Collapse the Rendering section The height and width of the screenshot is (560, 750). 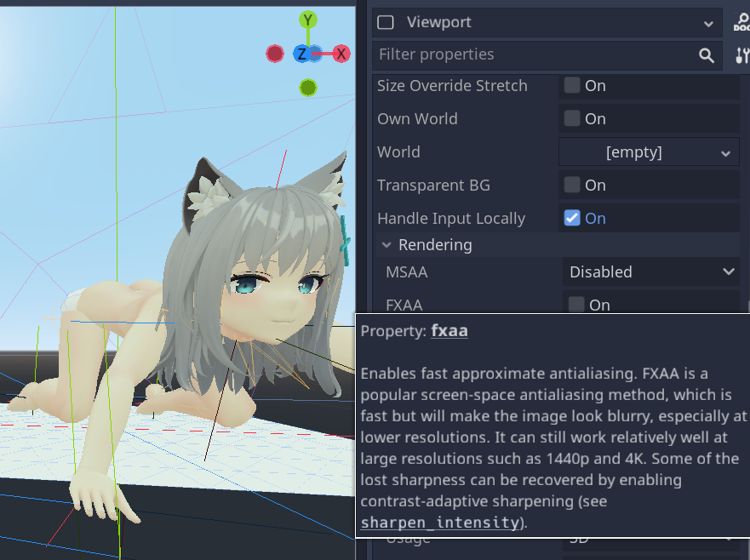(386, 245)
